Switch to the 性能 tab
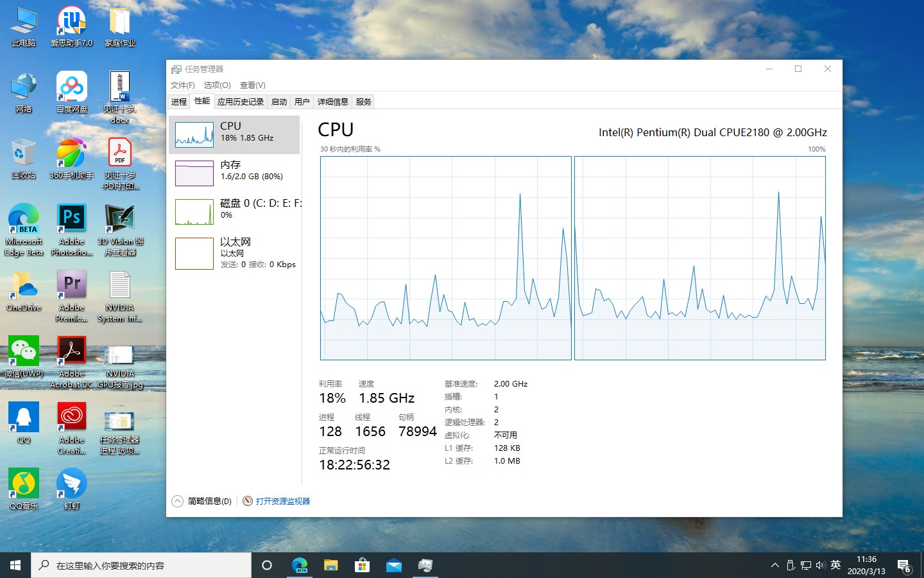Image resolution: width=924 pixels, height=578 pixels. (202, 101)
